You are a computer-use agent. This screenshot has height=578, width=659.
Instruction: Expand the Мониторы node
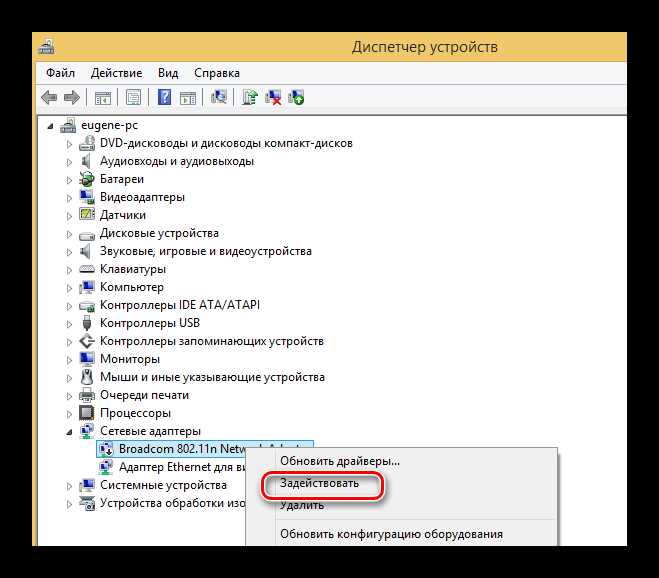pyautogui.click(x=69, y=360)
